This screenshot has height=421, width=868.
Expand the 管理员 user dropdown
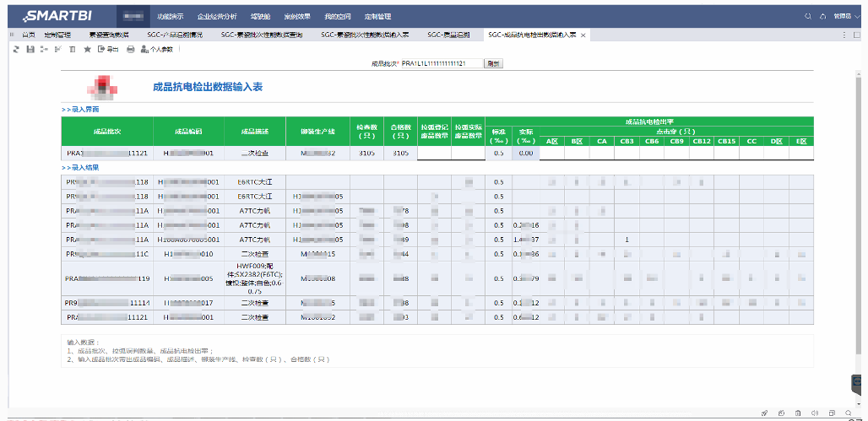(846, 16)
